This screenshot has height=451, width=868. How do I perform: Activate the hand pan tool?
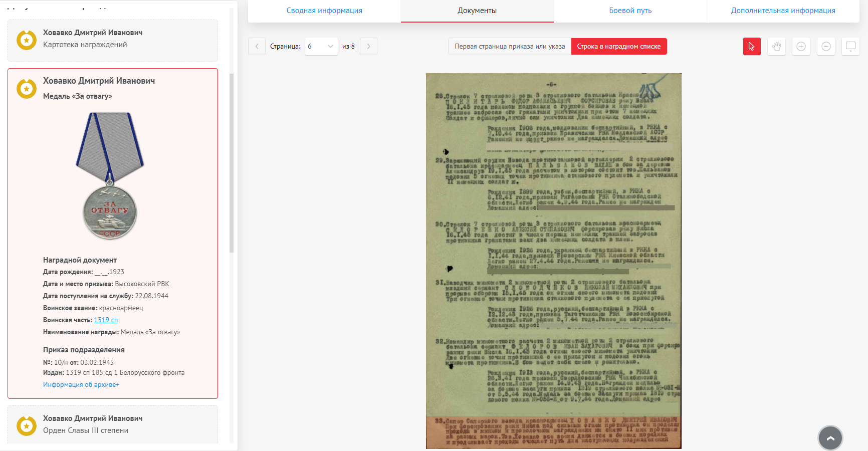pos(776,47)
